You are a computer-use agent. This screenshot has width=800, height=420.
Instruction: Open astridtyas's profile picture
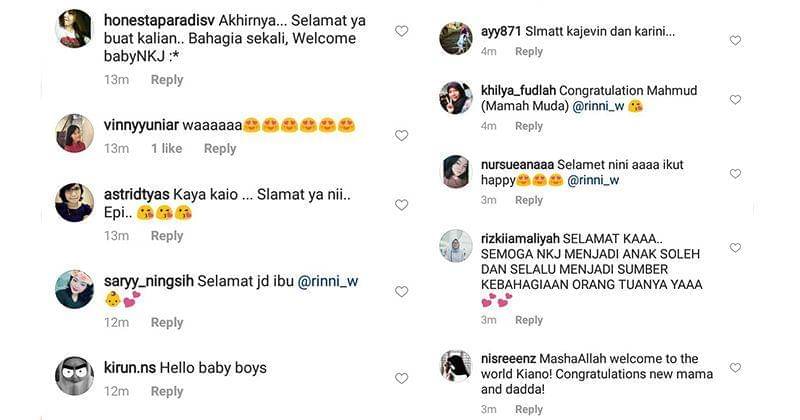tap(75, 202)
